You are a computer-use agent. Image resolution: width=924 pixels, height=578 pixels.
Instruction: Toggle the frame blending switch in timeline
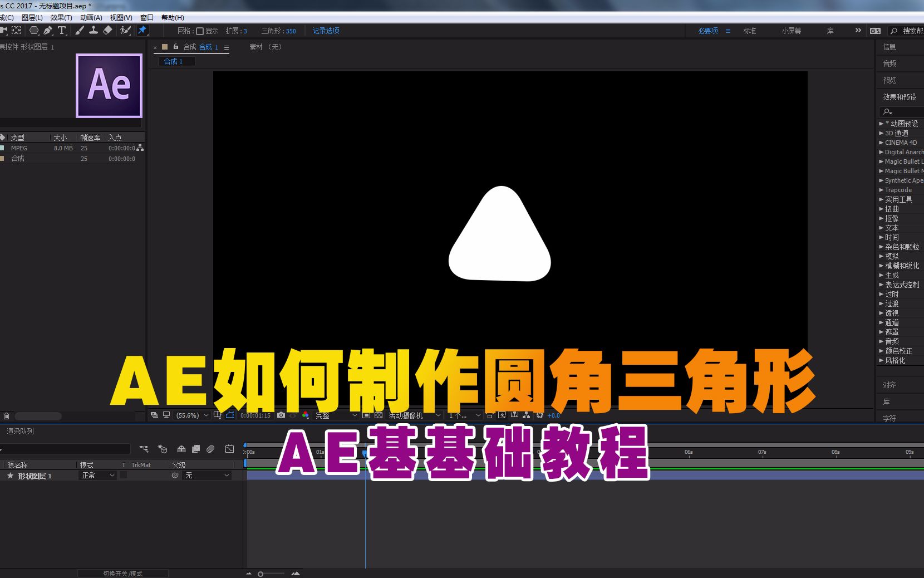(196, 449)
